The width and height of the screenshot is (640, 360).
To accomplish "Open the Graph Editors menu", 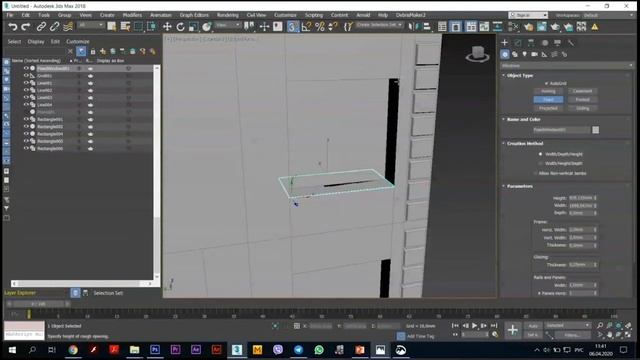I will click(194, 15).
